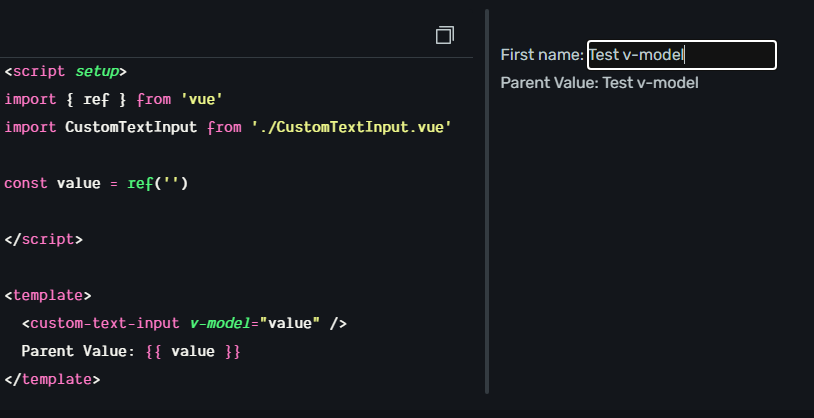This screenshot has height=418, width=814.
Task: Click the 'Parent Value: Test v-model' output text
Action: coord(599,83)
